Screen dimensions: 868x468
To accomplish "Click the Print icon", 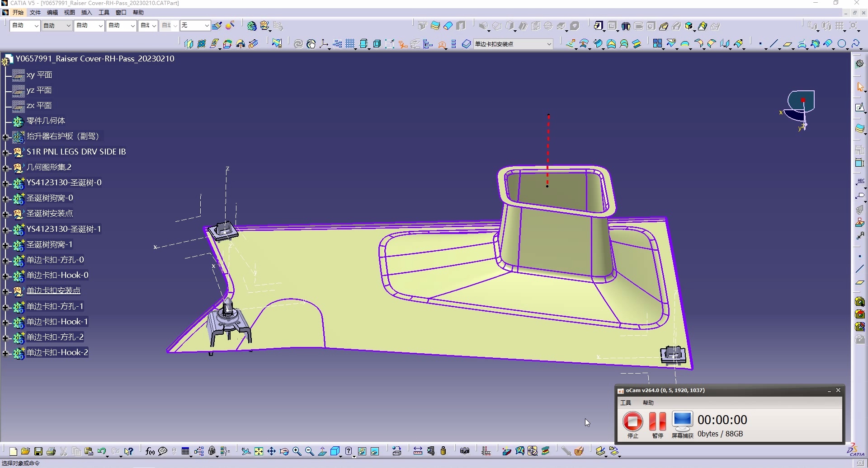I will [51, 451].
